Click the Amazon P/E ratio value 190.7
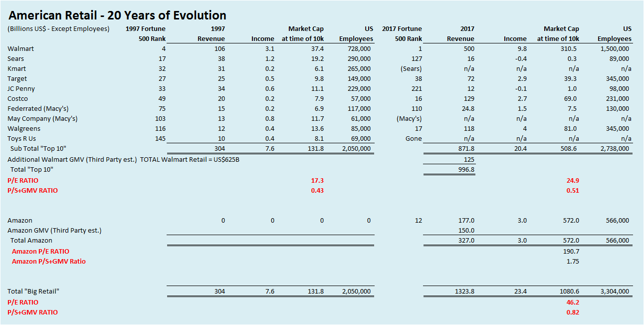The width and height of the screenshot is (644, 325). 571,251
